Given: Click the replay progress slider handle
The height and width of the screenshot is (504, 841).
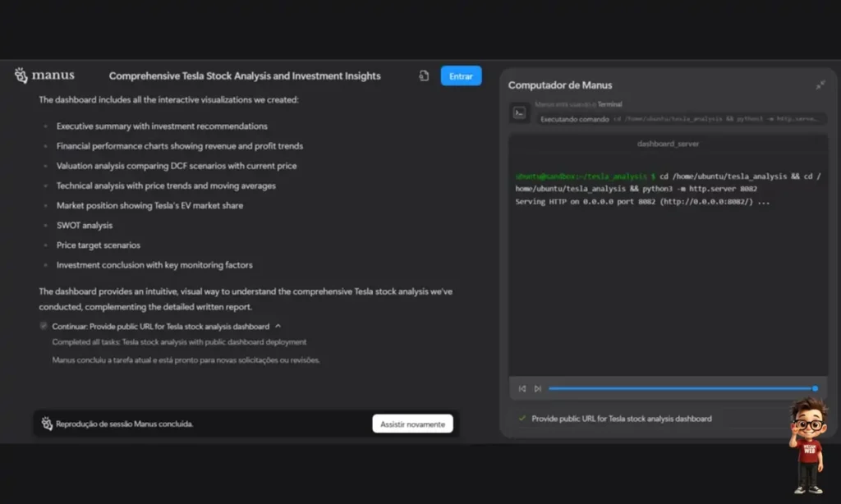Looking at the screenshot, I should 815,388.
